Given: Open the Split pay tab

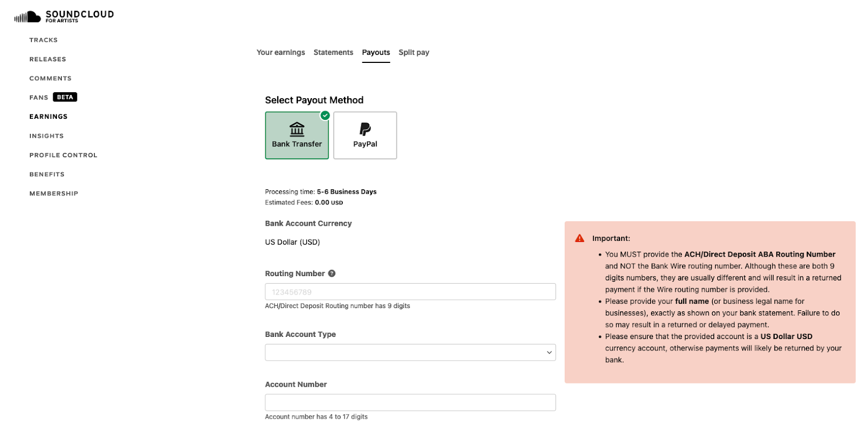Looking at the screenshot, I should click(x=414, y=52).
